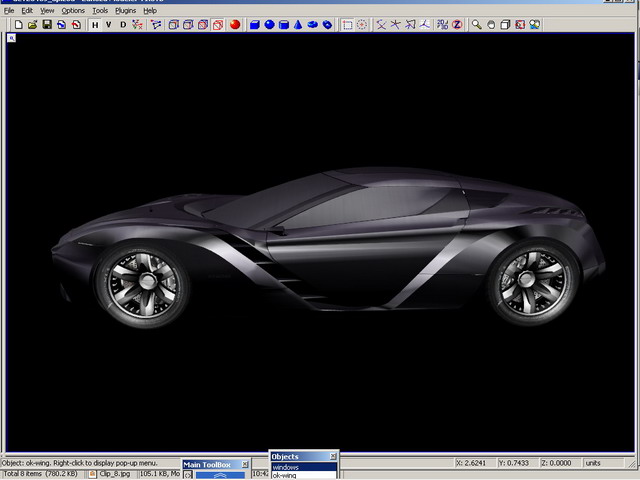Screen dimensions: 640x480
Task: Open the Plugins menu
Action: [x=125, y=10]
